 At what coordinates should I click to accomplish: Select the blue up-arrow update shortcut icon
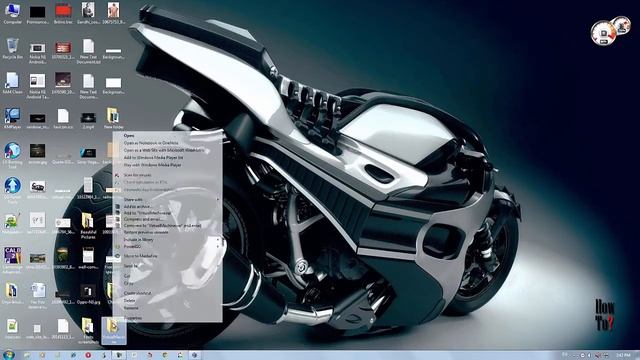click(12, 189)
